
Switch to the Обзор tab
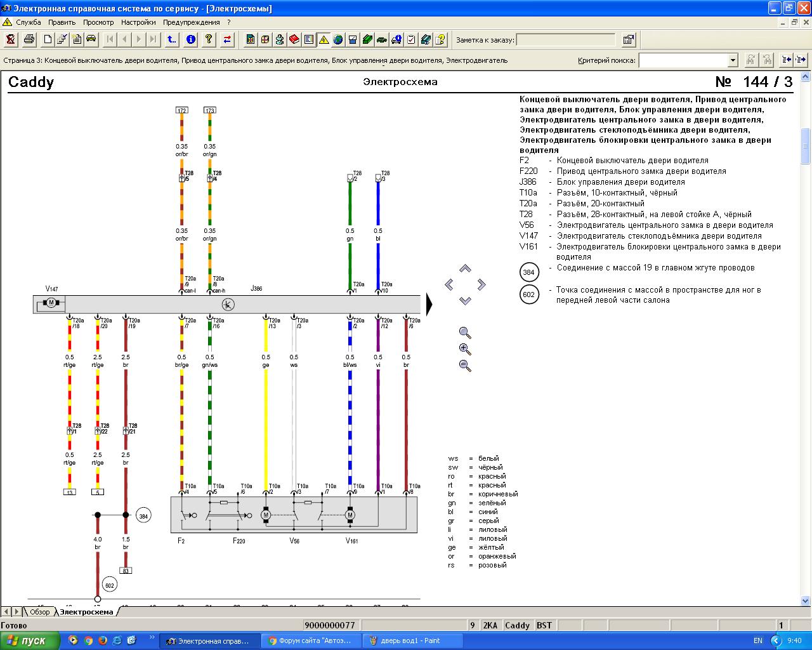pyautogui.click(x=39, y=612)
